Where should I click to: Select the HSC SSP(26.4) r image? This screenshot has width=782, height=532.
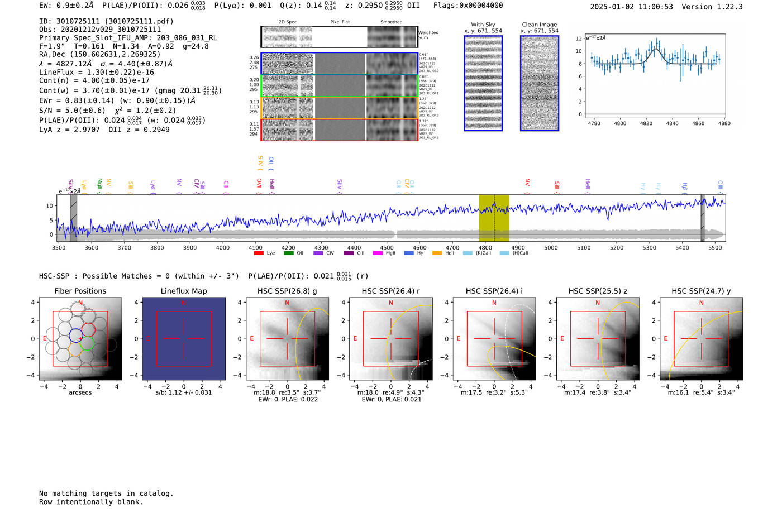pos(391,339)
